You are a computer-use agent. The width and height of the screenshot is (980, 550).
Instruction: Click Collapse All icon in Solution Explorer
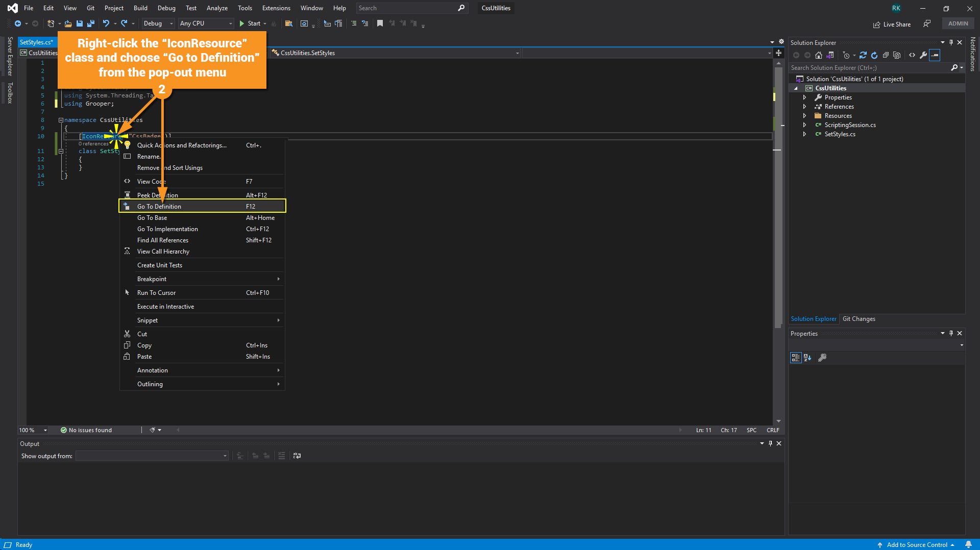(x=886, y=55)
